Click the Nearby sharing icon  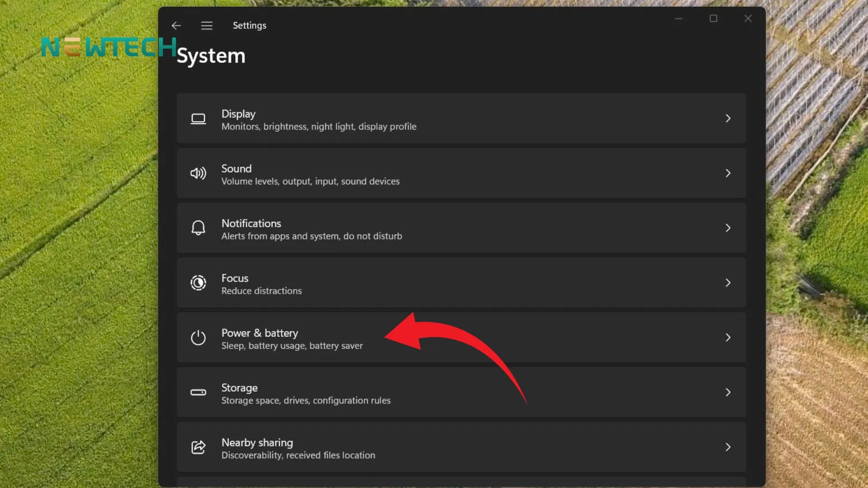coord(198,447)
